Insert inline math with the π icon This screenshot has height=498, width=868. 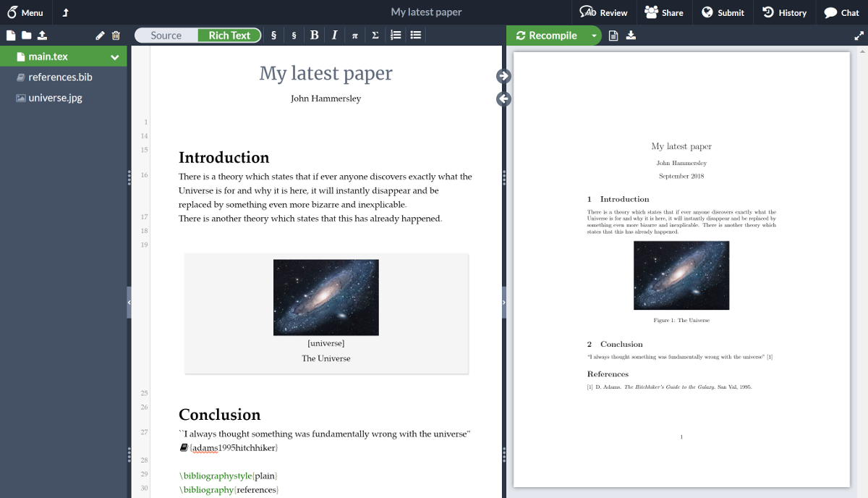point(355,35)
